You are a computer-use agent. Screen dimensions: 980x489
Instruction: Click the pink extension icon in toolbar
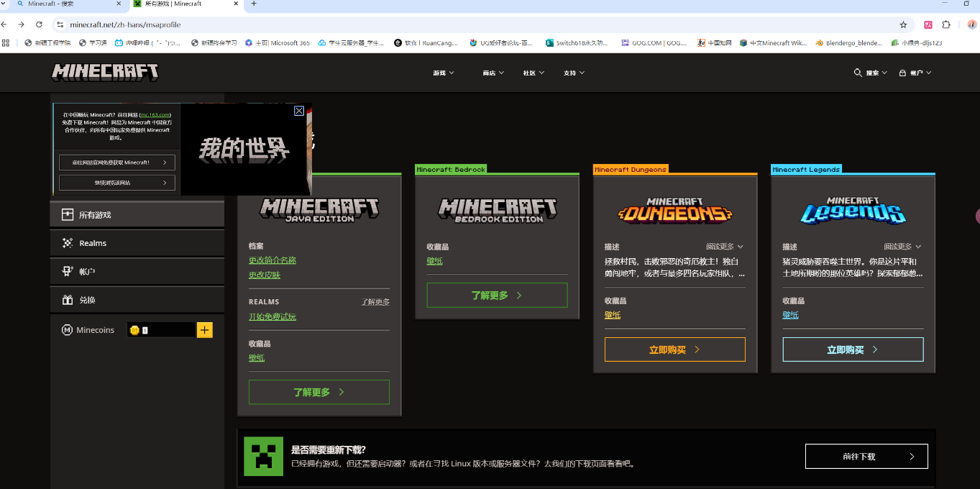(928, 24)
